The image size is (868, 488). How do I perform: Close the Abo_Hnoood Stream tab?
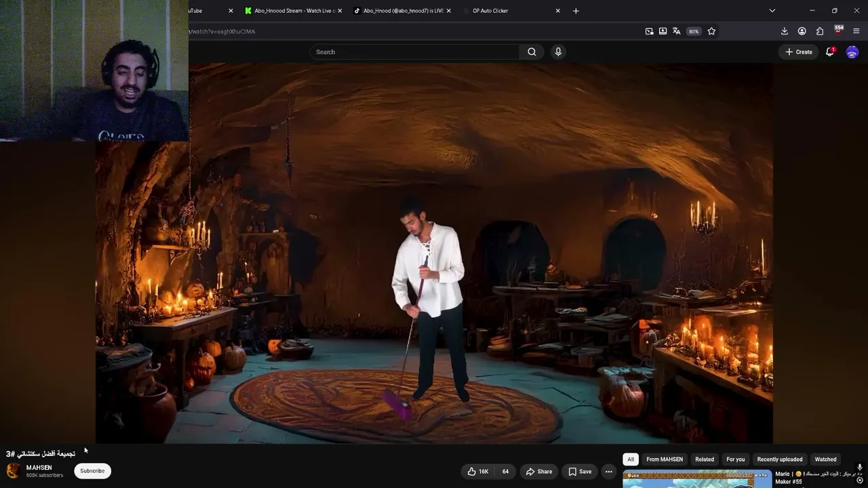pos(340,11)
